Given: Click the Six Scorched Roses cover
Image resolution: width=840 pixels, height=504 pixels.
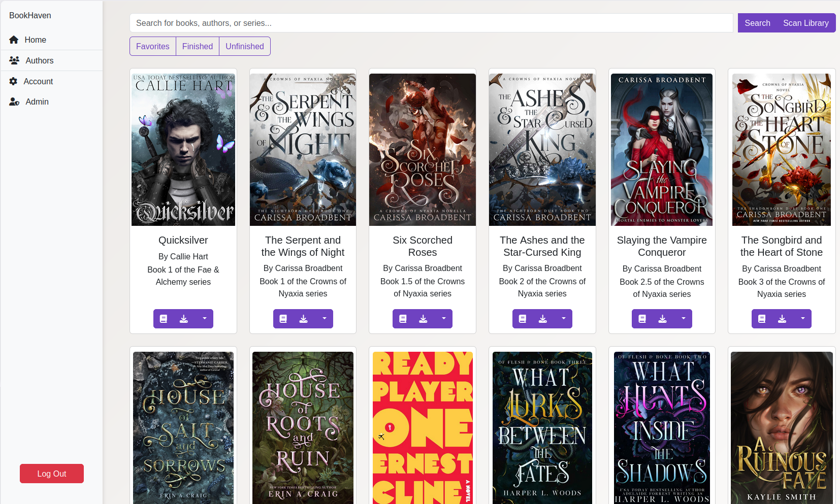Looking at the screenshot, I should pyautogui.click(x=423, y=150).
